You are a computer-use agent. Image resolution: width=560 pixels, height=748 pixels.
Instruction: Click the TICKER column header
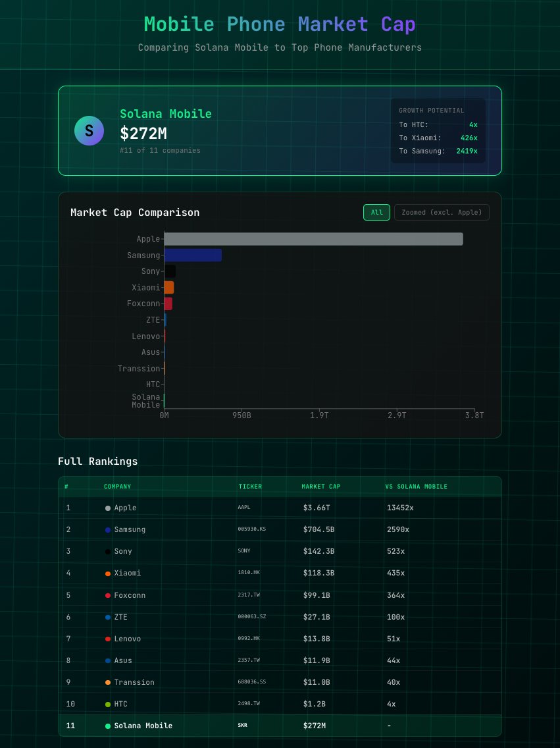click(x=250, y=487)
